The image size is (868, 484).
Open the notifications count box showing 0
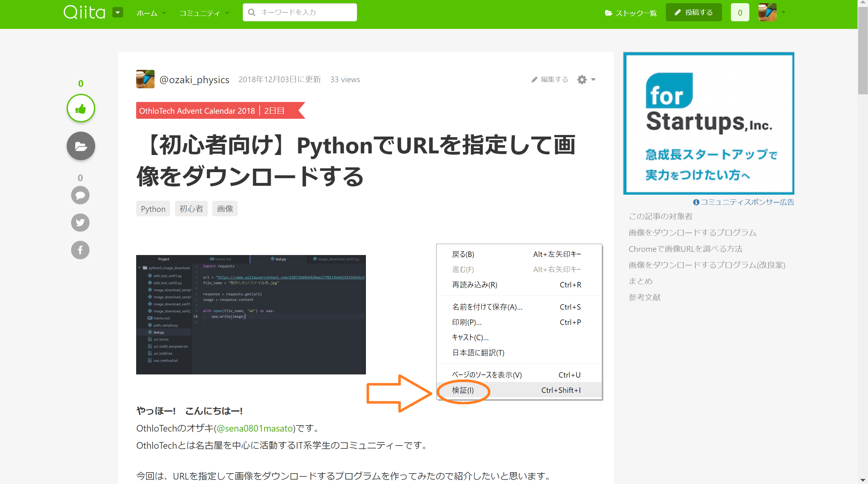[x=739, y=12]
